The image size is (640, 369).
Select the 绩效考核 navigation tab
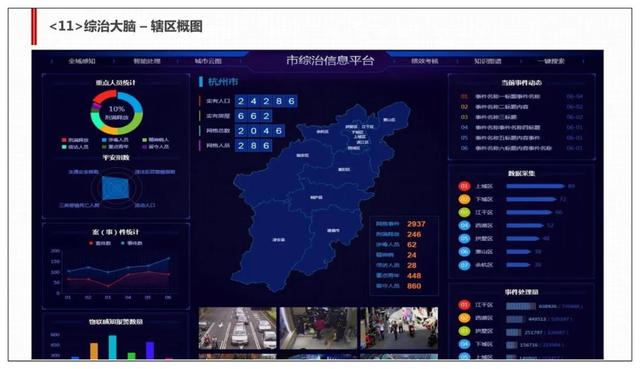pyautogui.click(x=424, y=61)
